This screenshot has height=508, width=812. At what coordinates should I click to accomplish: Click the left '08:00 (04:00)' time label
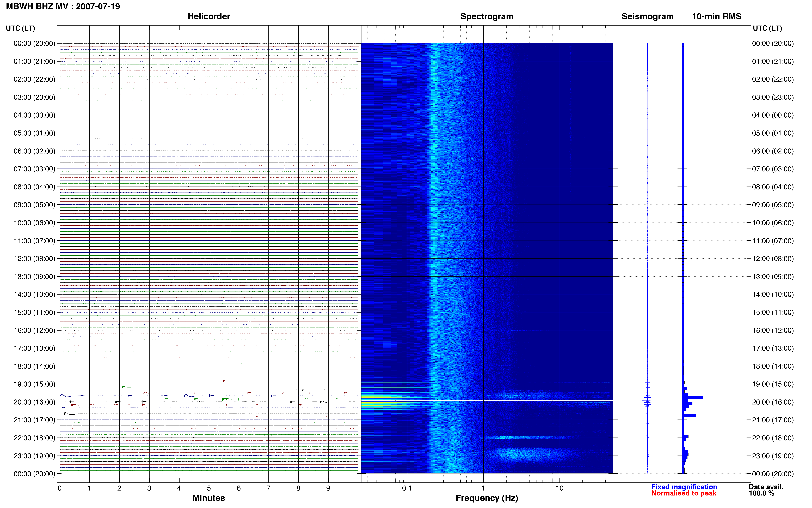(34, 187)
